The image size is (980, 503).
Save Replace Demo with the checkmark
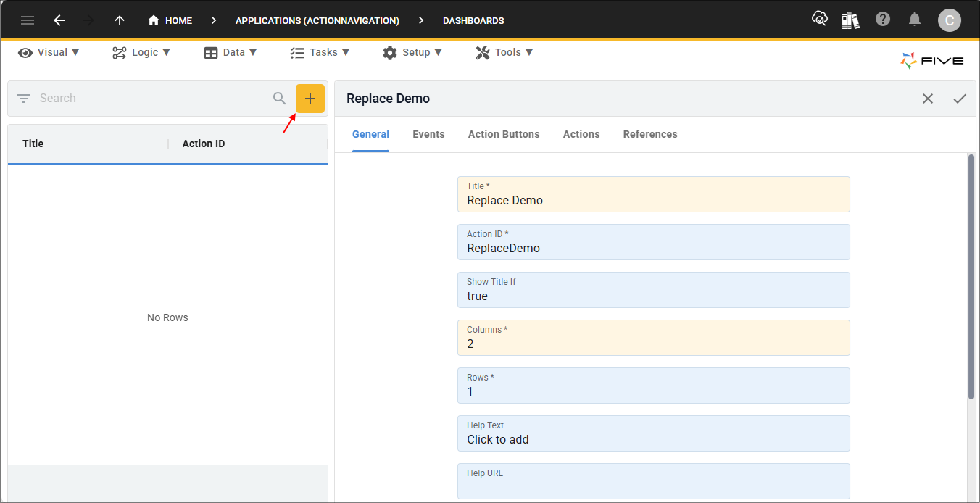pyautogui.click(x=960, y=99)
